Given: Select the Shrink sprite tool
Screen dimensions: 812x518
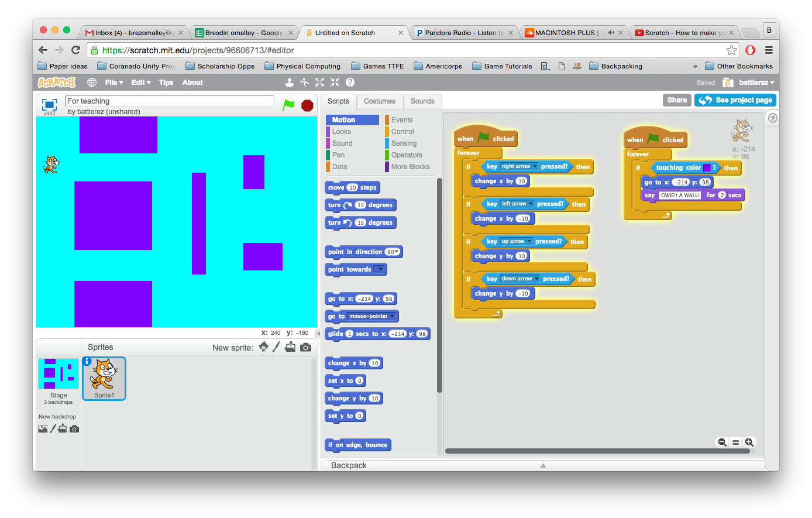Looking at the screenshot, I should pos(335,83).
